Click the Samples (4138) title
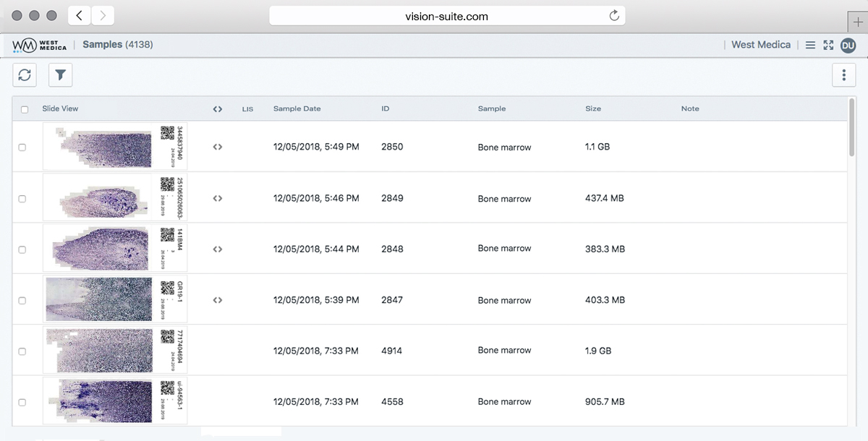The width and height of the screenshot is (868, 441). pos(117,45)
